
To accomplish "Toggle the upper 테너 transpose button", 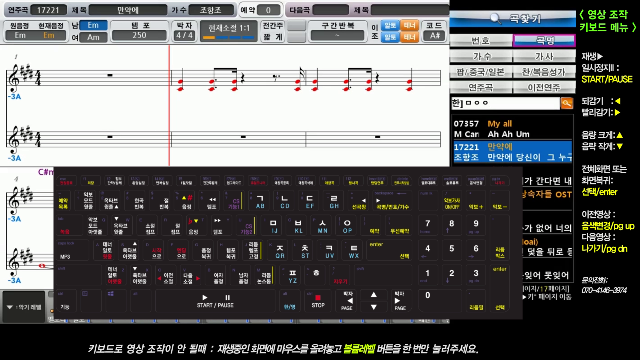I will [x=409, y=25].
